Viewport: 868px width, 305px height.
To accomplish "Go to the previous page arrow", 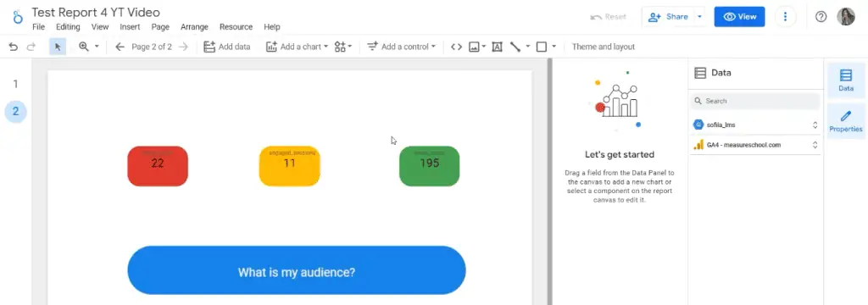I will pos(120,47).
